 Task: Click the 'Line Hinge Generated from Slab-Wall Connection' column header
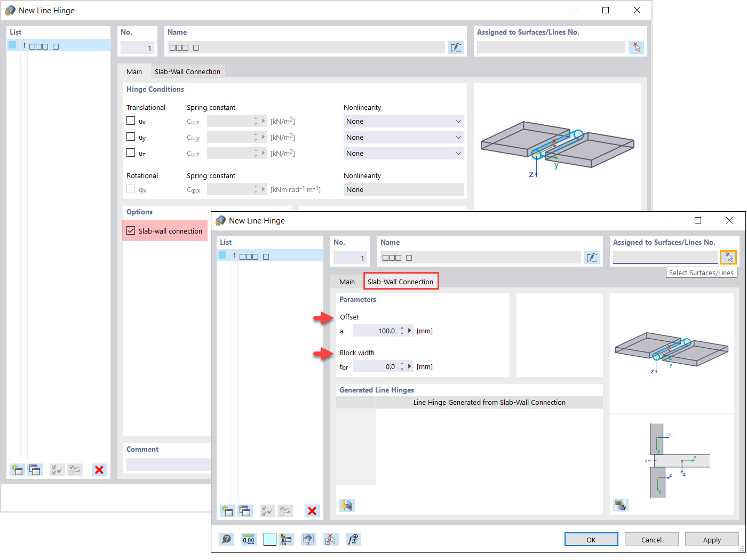click(x=489, y=403)
